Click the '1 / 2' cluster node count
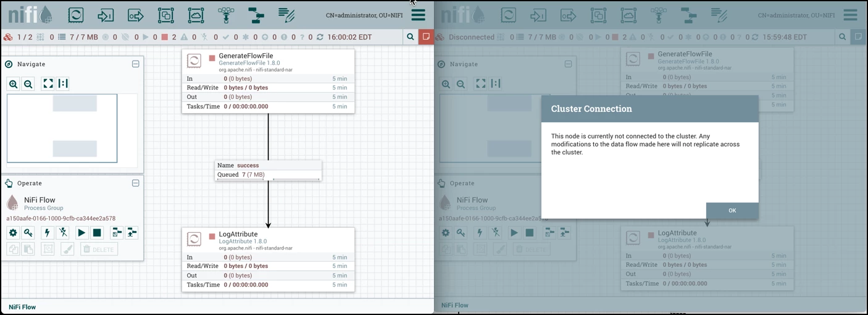This screenshot has width=868, height=315. pos(25,37)
